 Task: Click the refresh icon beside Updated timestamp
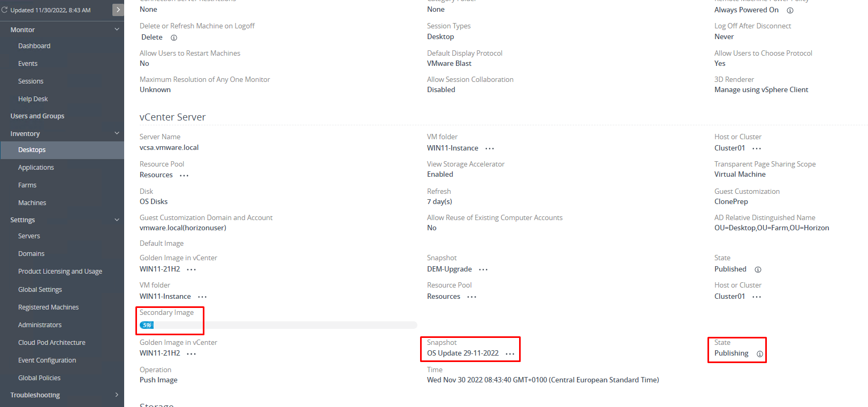tap(5, 10)
